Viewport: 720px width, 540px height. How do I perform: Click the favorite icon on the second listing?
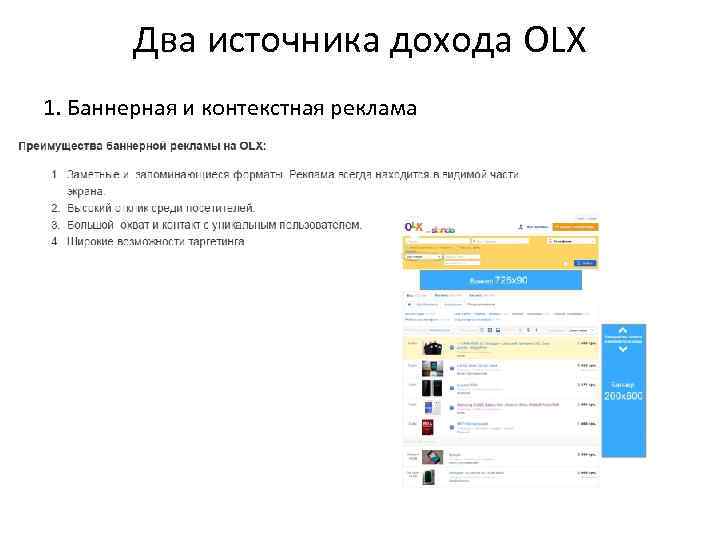click(452, 368)
